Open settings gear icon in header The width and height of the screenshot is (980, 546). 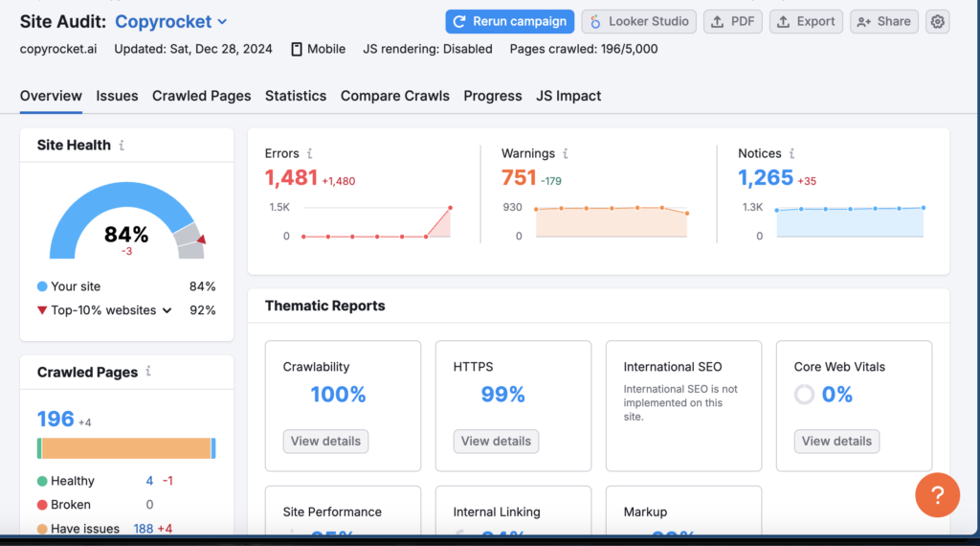[x=938, y=22]
